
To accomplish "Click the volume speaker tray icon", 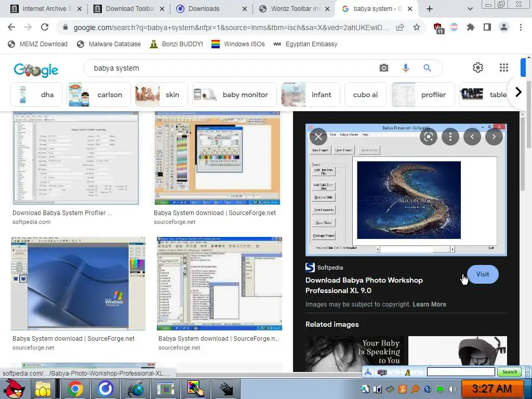I will [452, 389].
